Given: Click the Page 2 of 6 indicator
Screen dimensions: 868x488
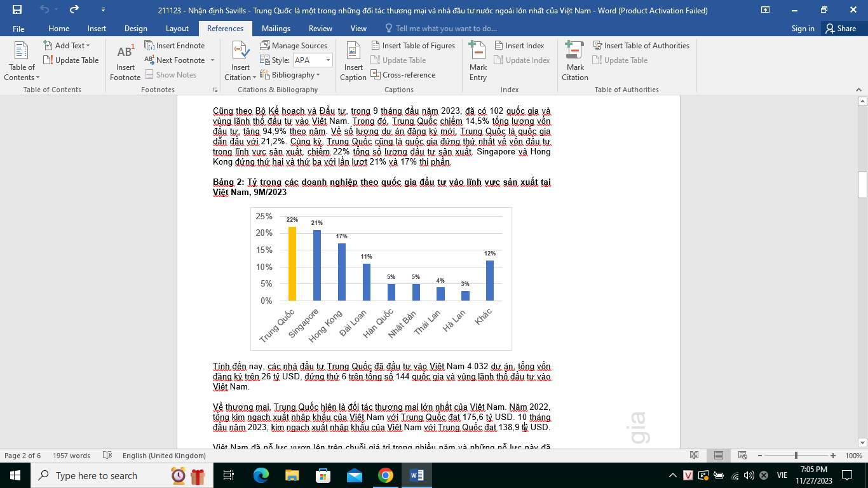Looking at the screenshot, I should tap(23, 456).
